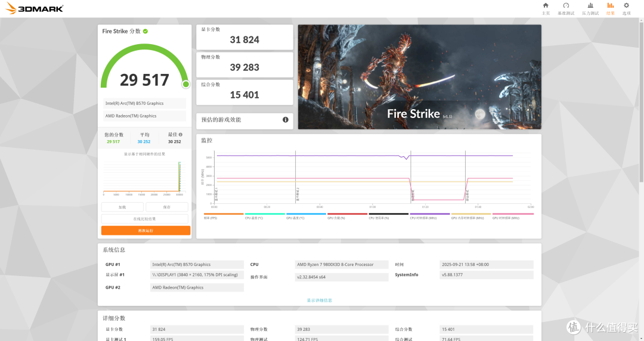Toggle the 帧率 (FPS) orange legend
Viewport: 644px width, 341px height.
click(224, 216)
